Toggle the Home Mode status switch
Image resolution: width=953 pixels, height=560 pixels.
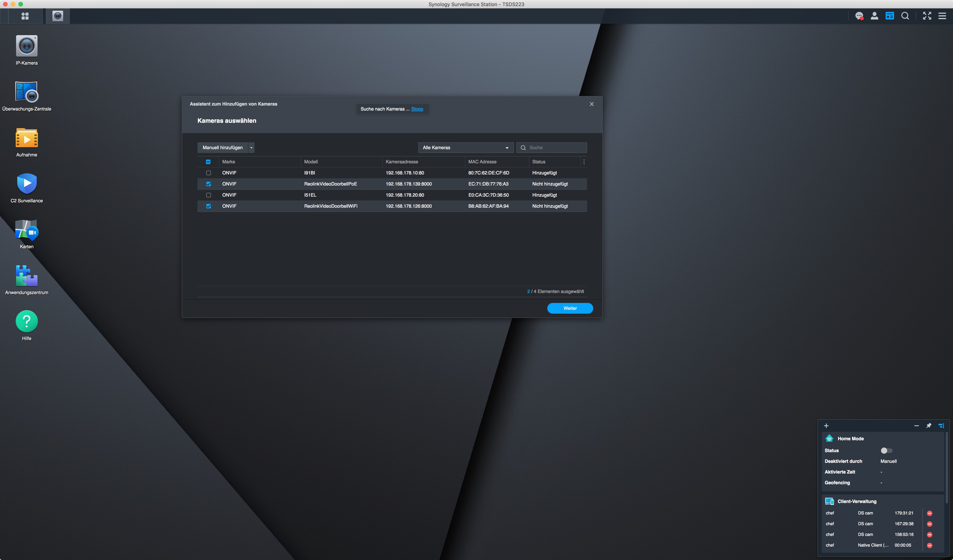(x=886, y=450)
